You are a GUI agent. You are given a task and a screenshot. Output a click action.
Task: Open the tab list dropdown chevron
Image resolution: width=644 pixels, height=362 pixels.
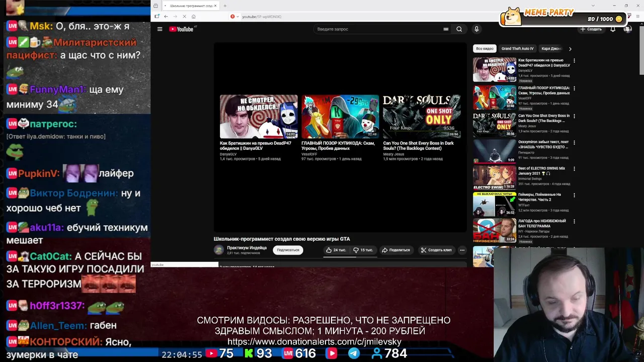[x=593, y=6]
